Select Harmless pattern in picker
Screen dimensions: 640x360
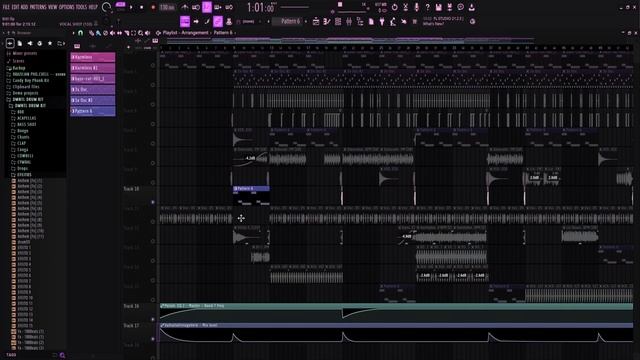(x=93, y=57)
